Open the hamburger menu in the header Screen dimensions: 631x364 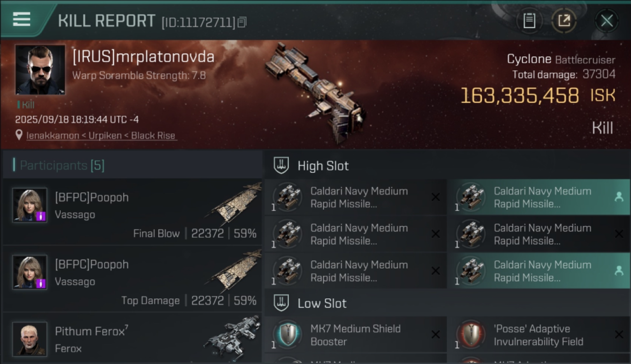tap(22, 19)
